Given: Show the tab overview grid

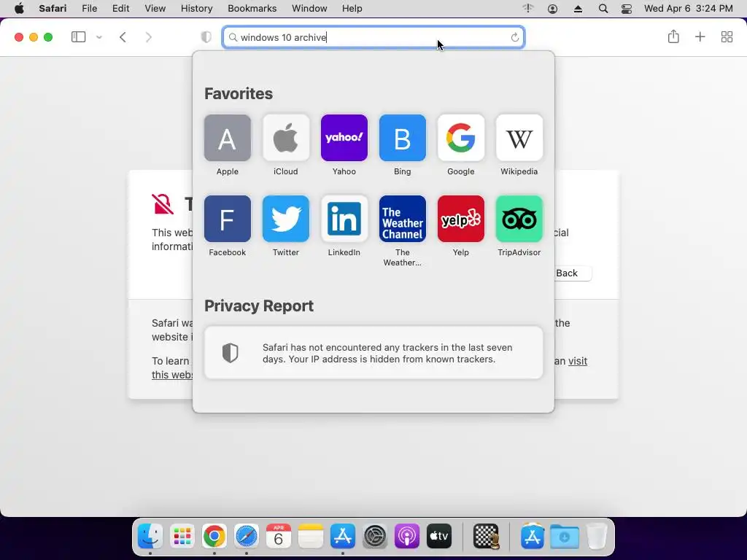Looking at the screenshot, I should coord(727,37).
